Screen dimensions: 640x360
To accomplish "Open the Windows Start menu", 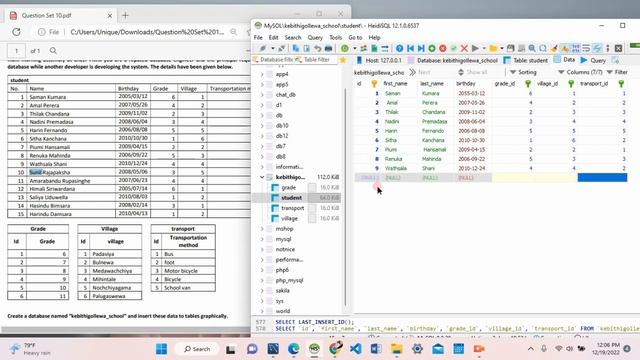I will point(162,349).
